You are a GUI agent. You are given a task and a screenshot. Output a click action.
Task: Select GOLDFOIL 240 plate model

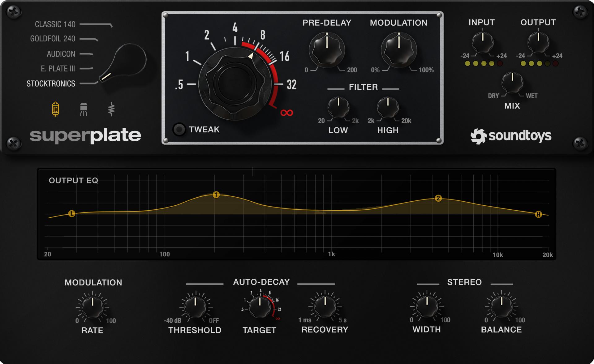[53, 39]
